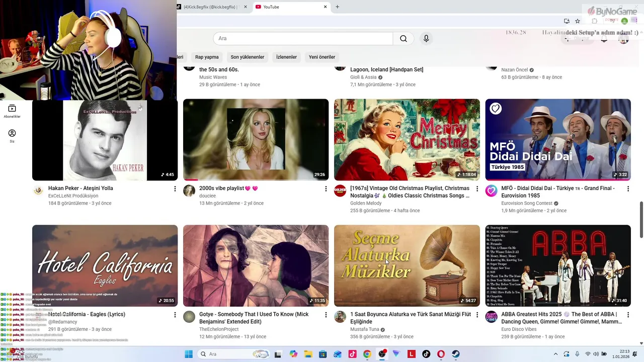Play the ABBA red logo thumbnail
644x362 pixels.
pos(558,266)
